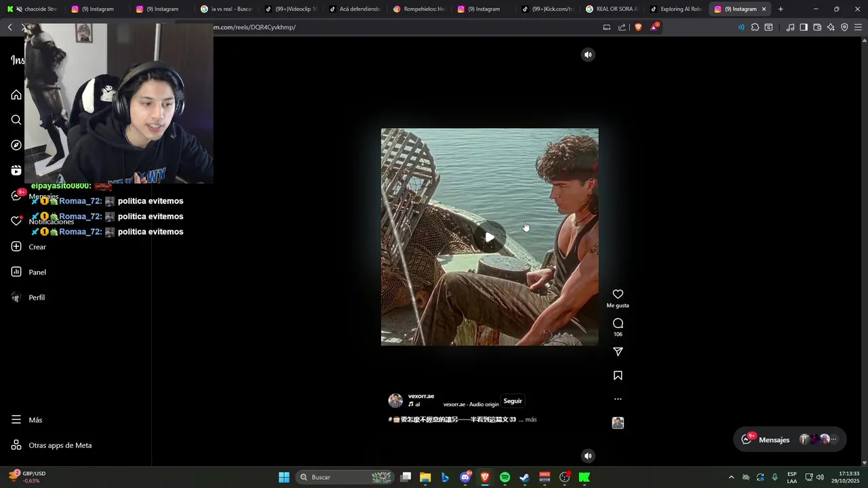The width and height of the screenshot is (868, 488).
Task: Share the reel with paper plane icon
Action: pos(618,352)
